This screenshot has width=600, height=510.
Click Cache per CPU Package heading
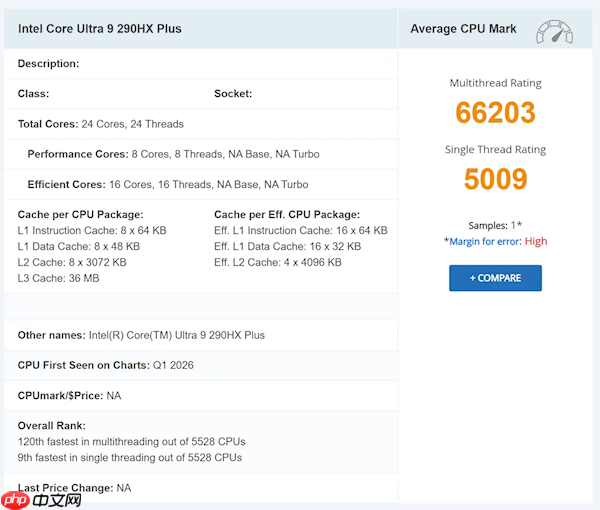pyautogui.click(x=80, y=215)
